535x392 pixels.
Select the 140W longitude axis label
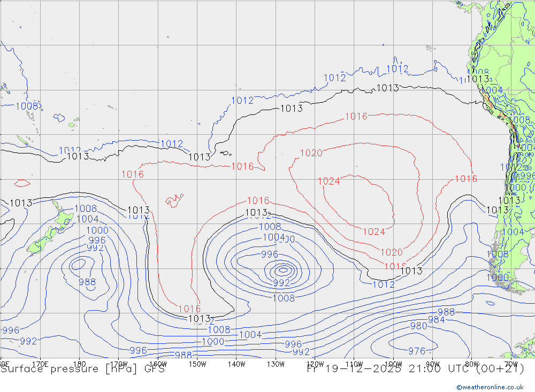pos(236,364)
